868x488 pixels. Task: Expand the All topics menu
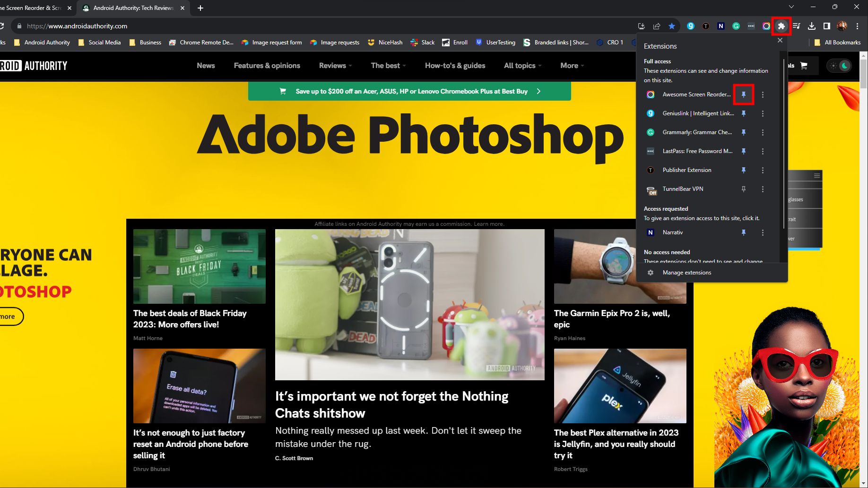pos(522,66)
